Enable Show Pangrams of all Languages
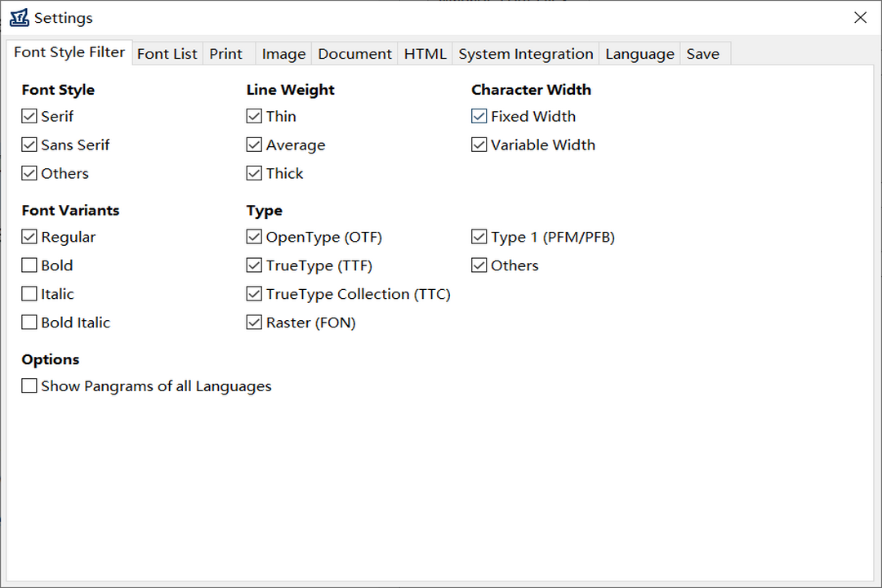The height and width of the screenshot is (588, 882). (29, 386)
